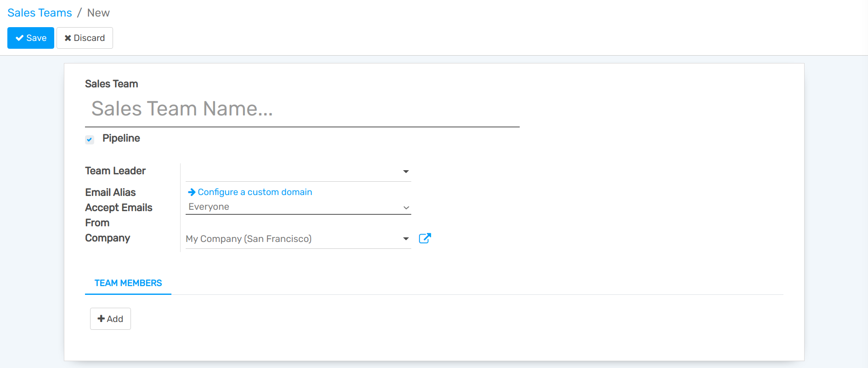Click the X icon on Discard
Viewport: 868px width, 368px height.
[68, 38]
